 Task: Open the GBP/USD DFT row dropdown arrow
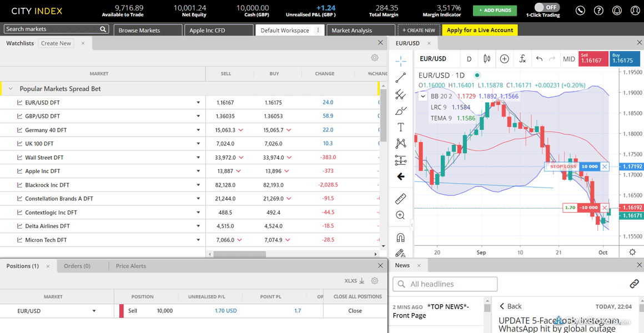tap(198, 116)
